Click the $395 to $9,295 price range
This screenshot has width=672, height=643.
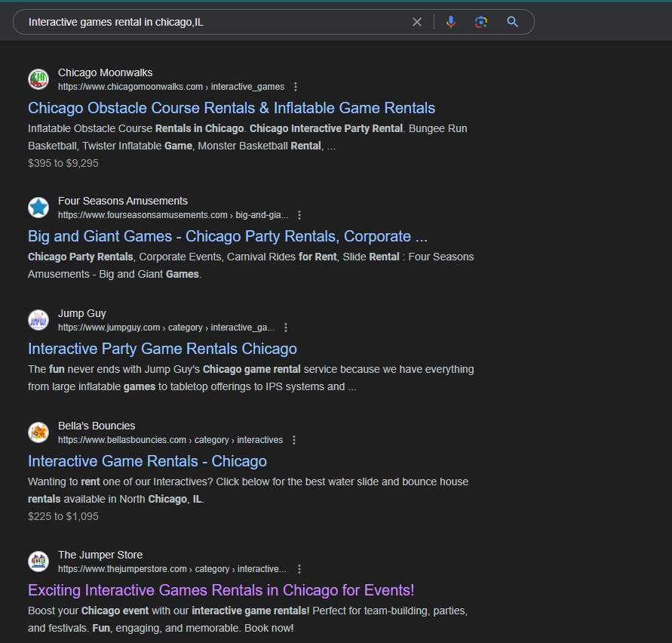pyautogui.click(x=63, y=164)
